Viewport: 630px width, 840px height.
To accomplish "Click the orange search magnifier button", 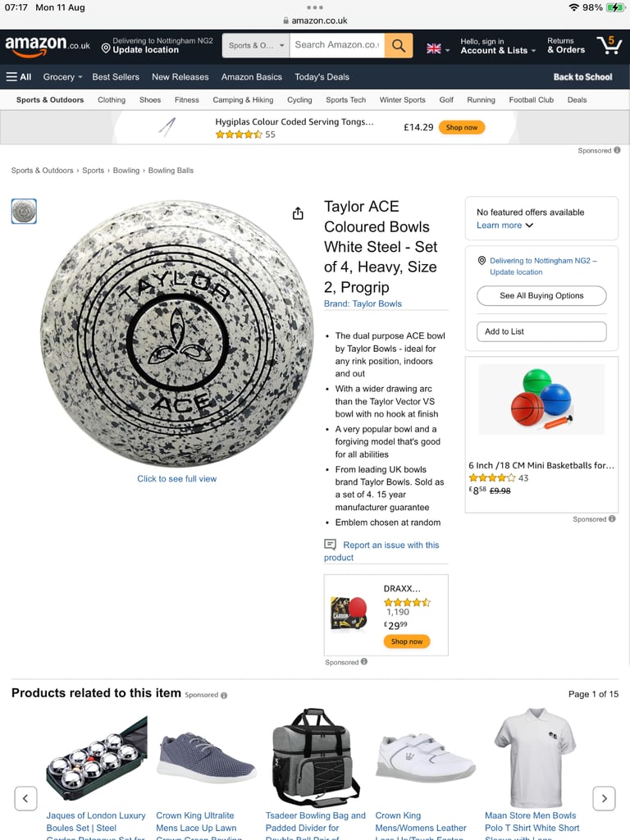I will pyautogui.click(x=399, y=46).
